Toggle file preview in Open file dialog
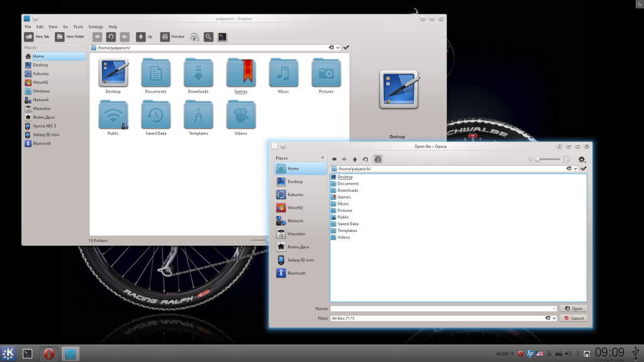 (378, 159)
